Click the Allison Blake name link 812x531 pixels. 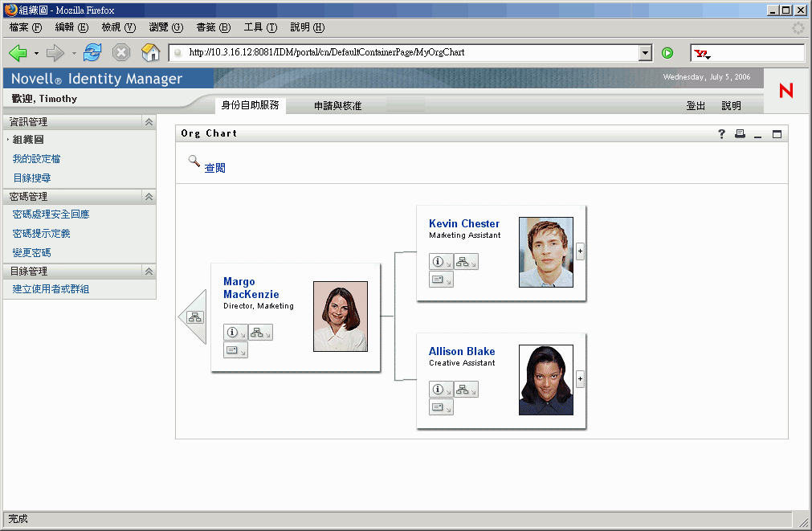(462, 351)
